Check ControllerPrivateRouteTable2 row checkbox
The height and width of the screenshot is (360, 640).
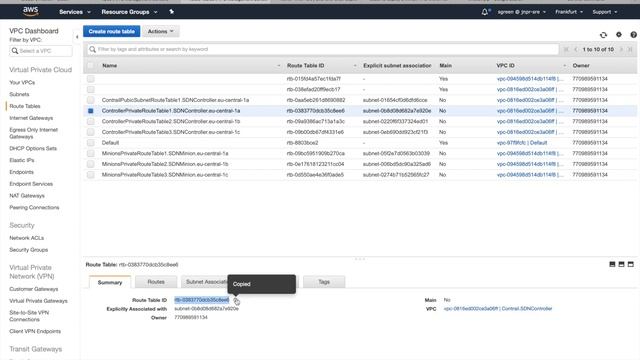point(91,121)
